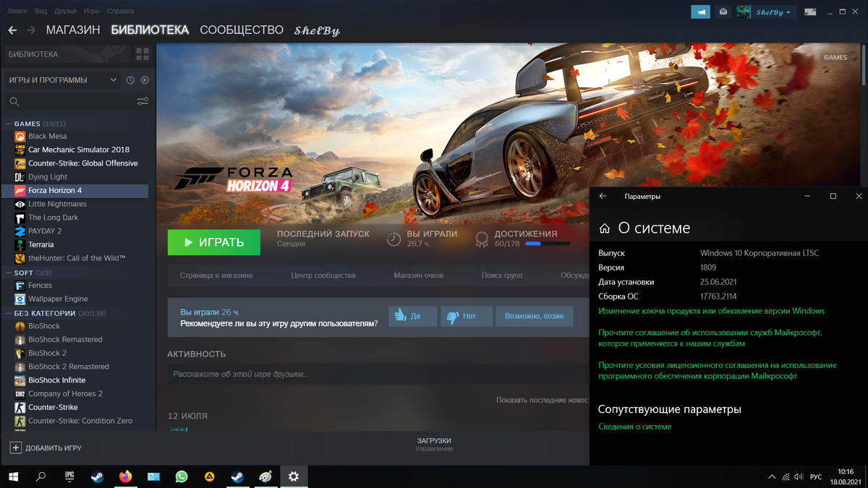Switch library to grid collections view
868x488 pixels.
(142, 54)
